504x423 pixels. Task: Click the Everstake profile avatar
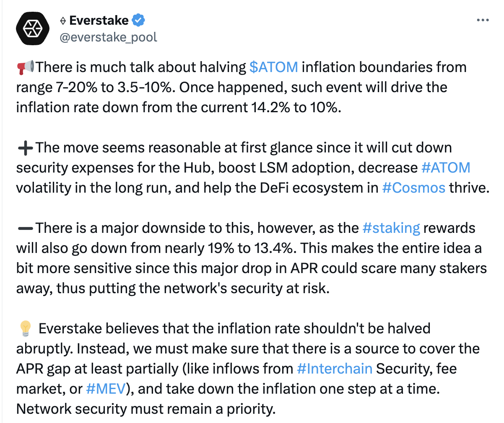[32, 28]
